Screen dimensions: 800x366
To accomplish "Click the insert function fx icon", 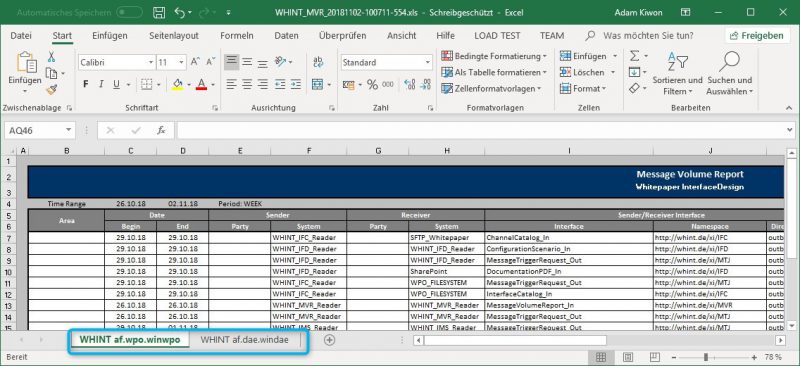I will [x=161, y=131].
